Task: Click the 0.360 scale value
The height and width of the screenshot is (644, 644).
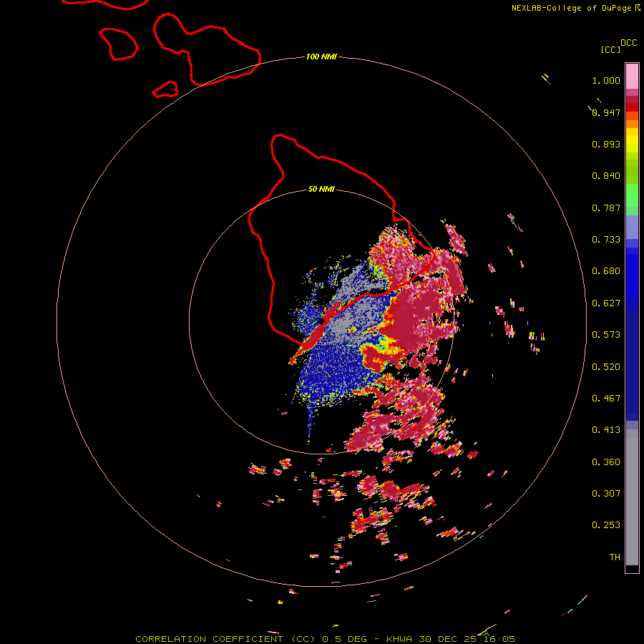Action: pyautogui.click(x=606, y=462)
